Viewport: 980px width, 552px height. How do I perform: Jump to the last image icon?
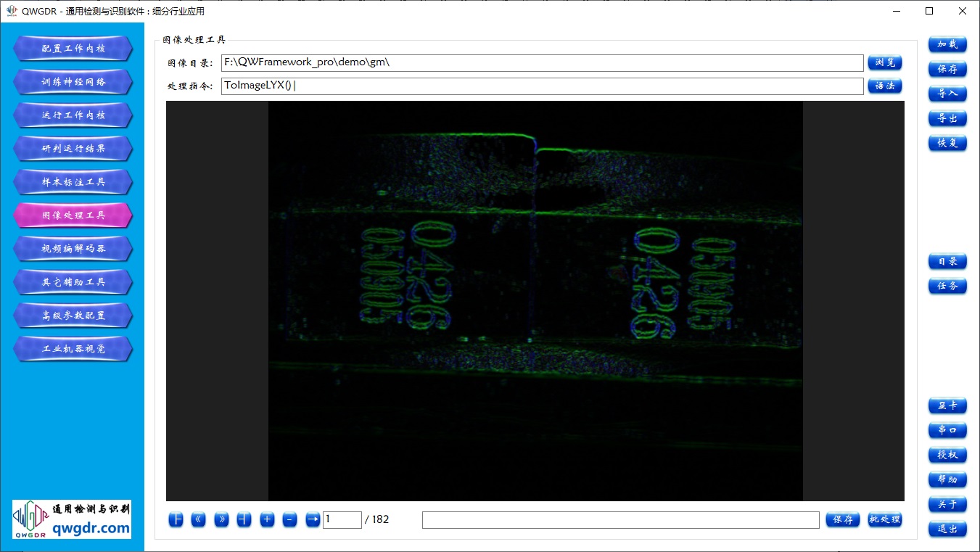pos(244,519)
